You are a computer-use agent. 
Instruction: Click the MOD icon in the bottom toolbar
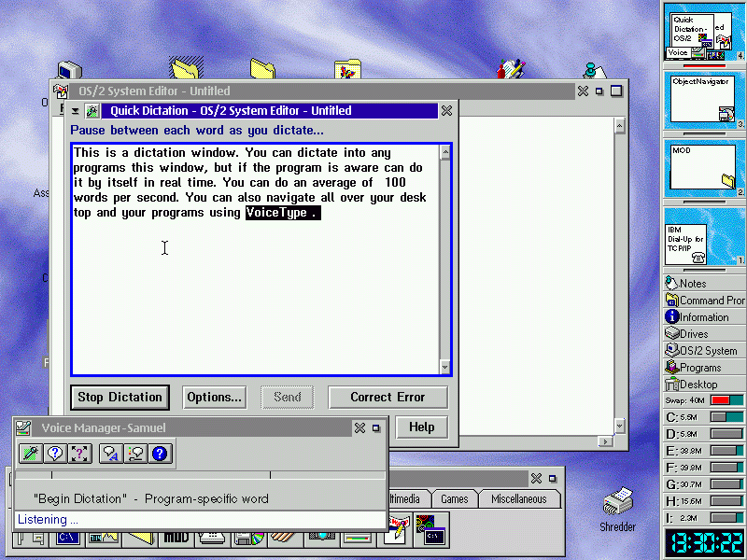176,538
